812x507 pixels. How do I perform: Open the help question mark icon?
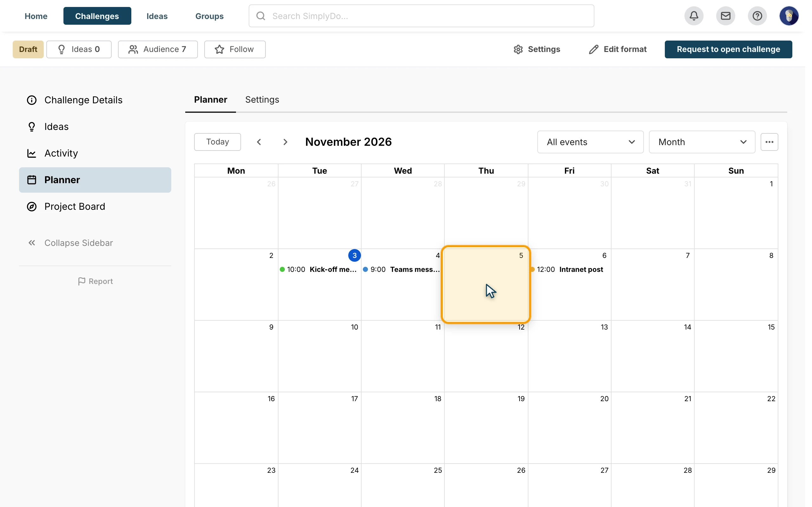point(757,16)
